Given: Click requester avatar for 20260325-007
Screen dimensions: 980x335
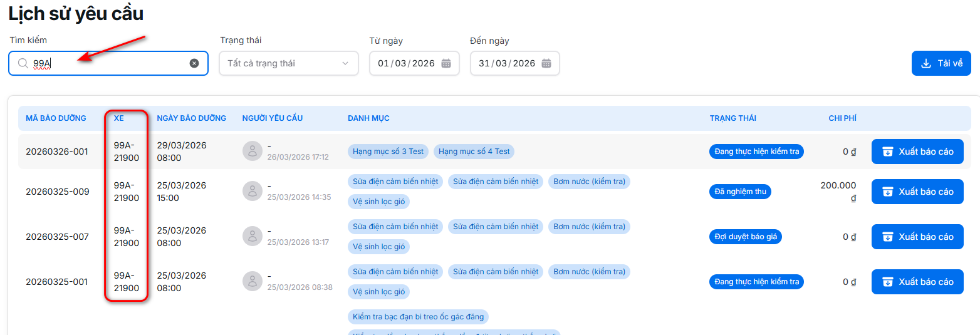Looking at the screenshot, I should [x=252, y=236].
